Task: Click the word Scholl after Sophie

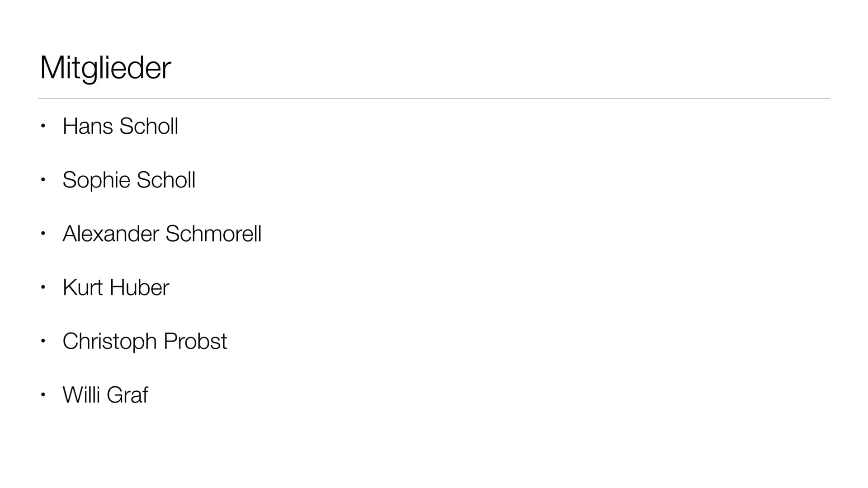Action: (166, 180)
